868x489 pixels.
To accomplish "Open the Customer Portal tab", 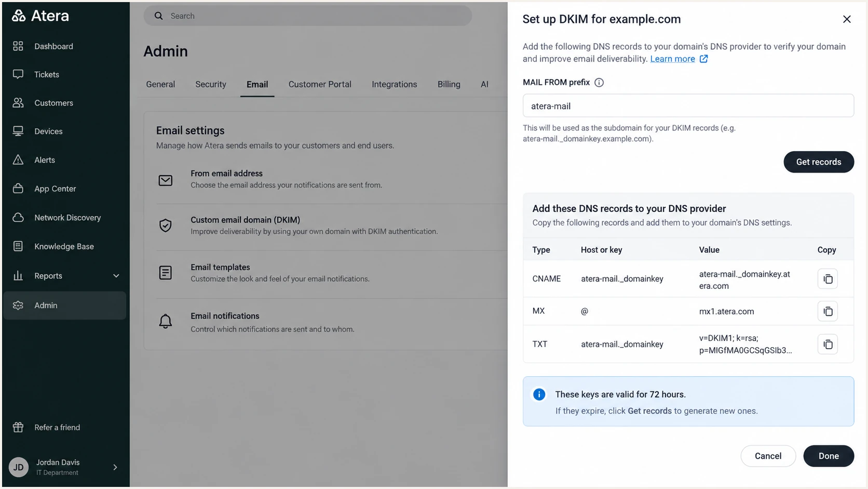I will (320, 84).
